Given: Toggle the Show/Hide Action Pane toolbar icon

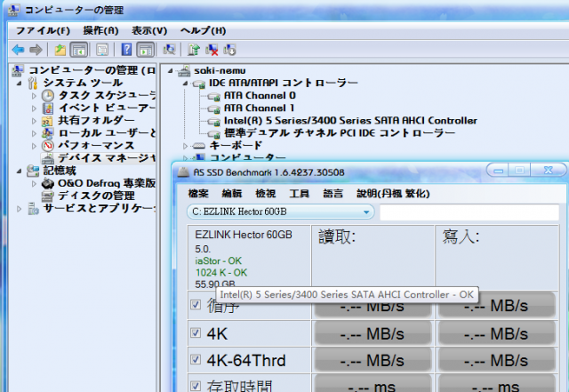Looking at the screenshot, I should click(146, 50).
